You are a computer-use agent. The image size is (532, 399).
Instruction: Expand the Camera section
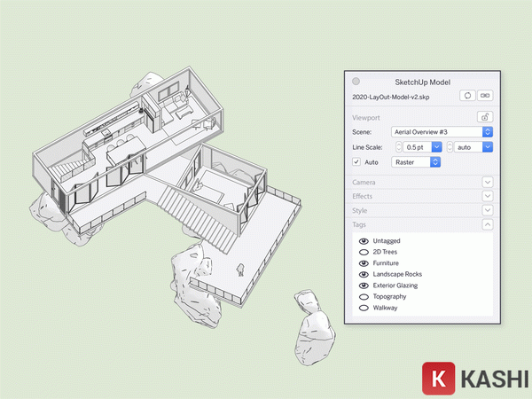pyautogui.click(x=487, y=182)
